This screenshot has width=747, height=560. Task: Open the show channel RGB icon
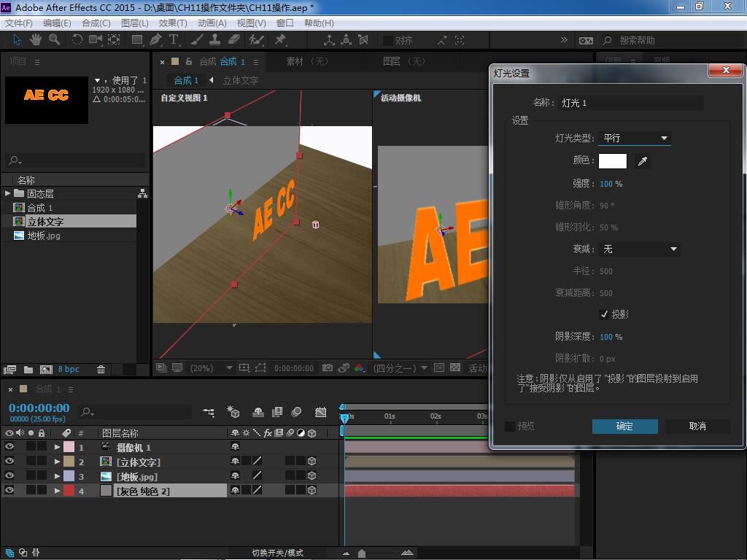[360, 368]
